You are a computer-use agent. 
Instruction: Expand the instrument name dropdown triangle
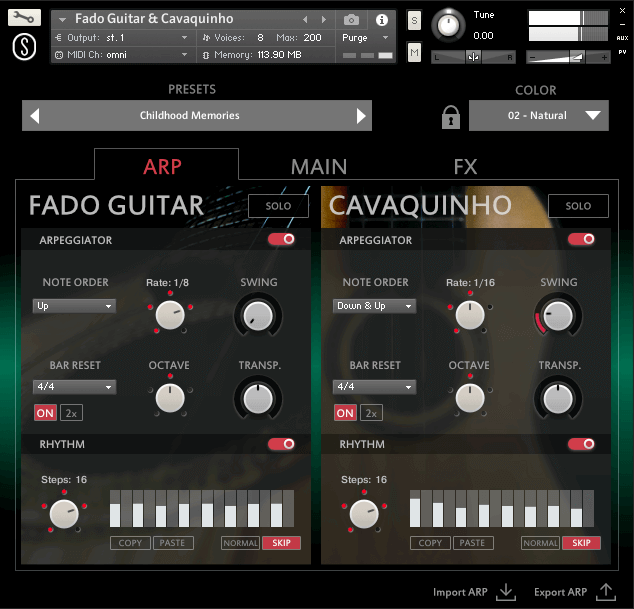click(x=62, y=19)
